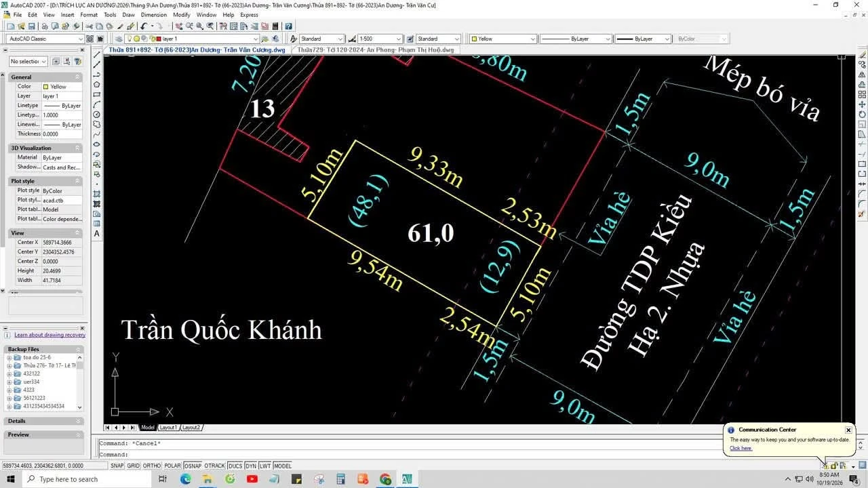Switch to the Layout1 tab
868x488 pixels.
click(x=167, y=428)
